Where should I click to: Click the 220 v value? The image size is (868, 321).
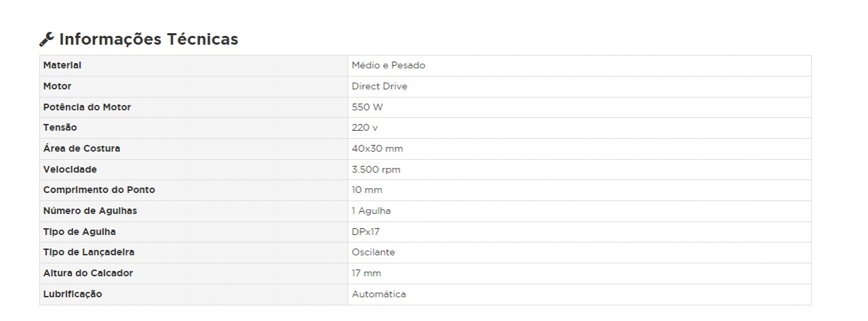point(366,128)
